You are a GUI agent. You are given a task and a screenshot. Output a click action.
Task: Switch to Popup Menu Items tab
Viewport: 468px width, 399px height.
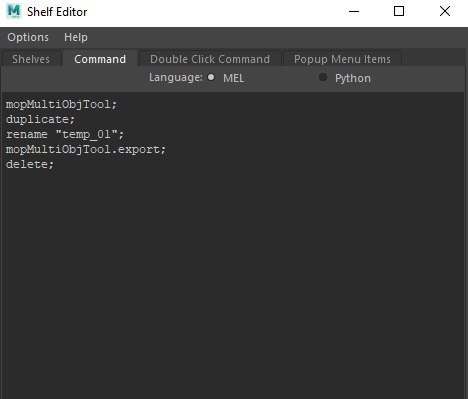click(342, 59)
